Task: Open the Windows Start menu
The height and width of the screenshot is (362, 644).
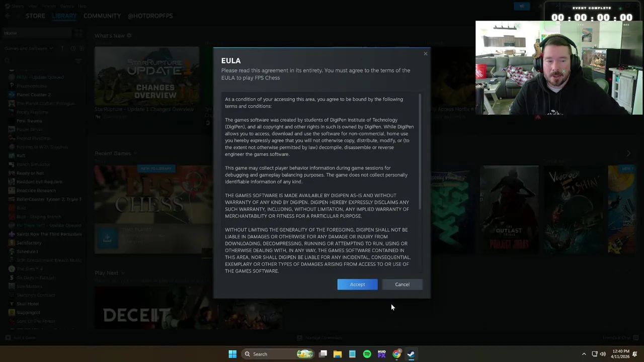Action: [232, 354]
